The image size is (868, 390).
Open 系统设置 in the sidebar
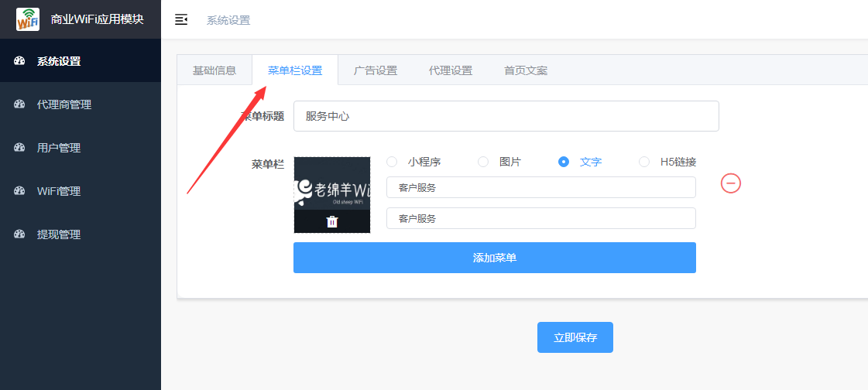[81, 61]
